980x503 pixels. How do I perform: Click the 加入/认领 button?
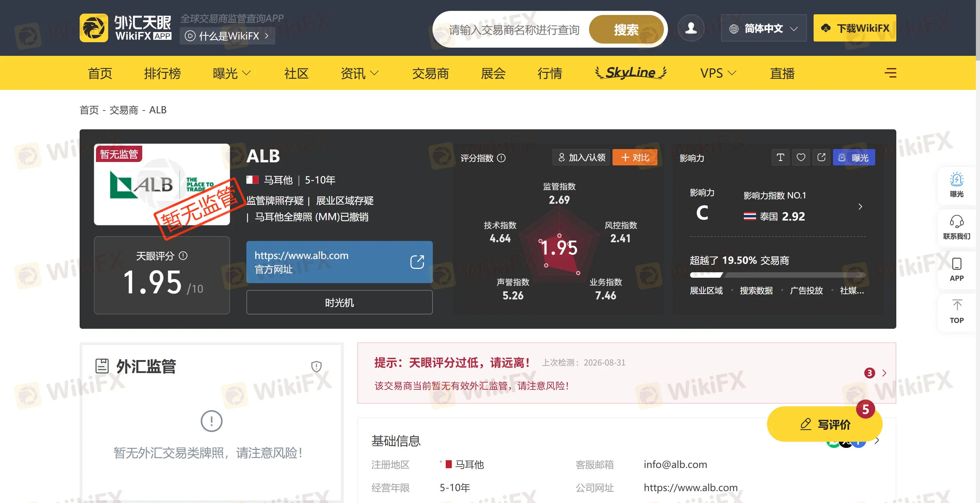click(581, 158)
